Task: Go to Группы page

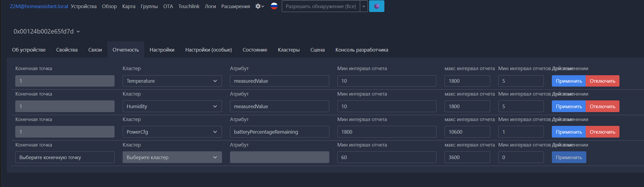Action: click(149, 7)
